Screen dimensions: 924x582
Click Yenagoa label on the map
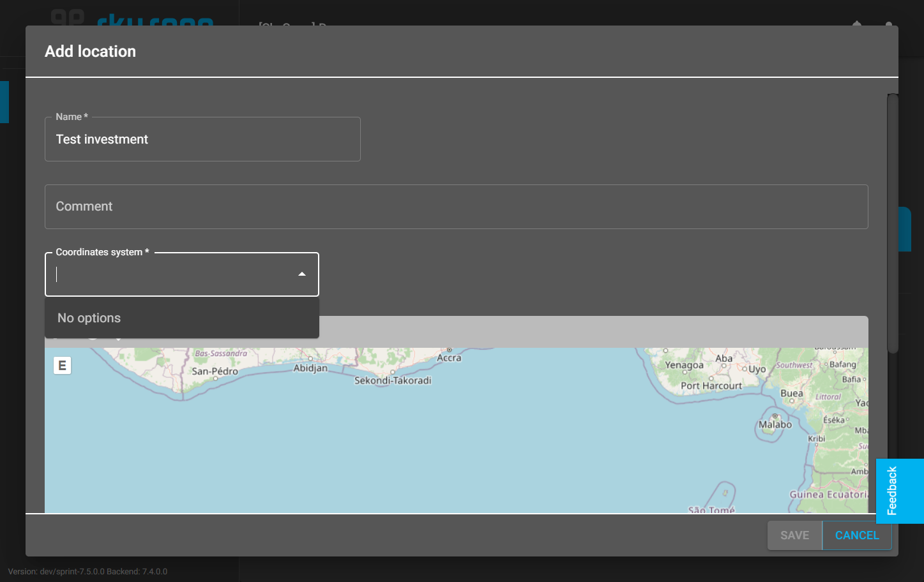684,365
